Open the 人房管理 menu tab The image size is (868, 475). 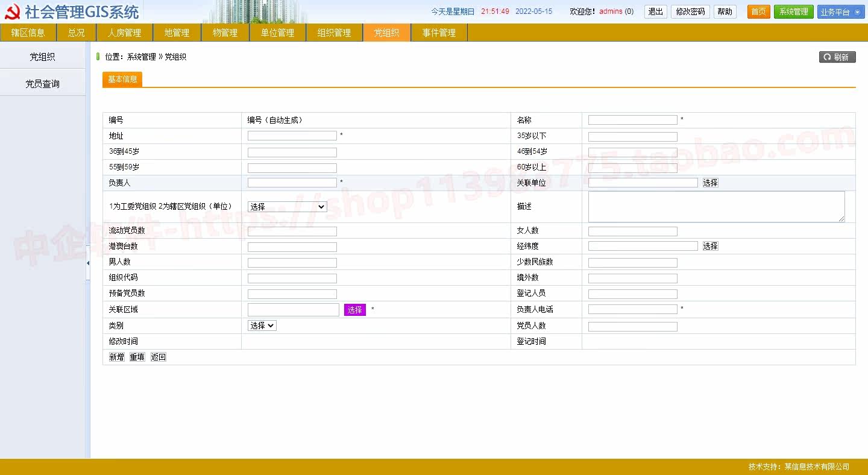[125, 33]
